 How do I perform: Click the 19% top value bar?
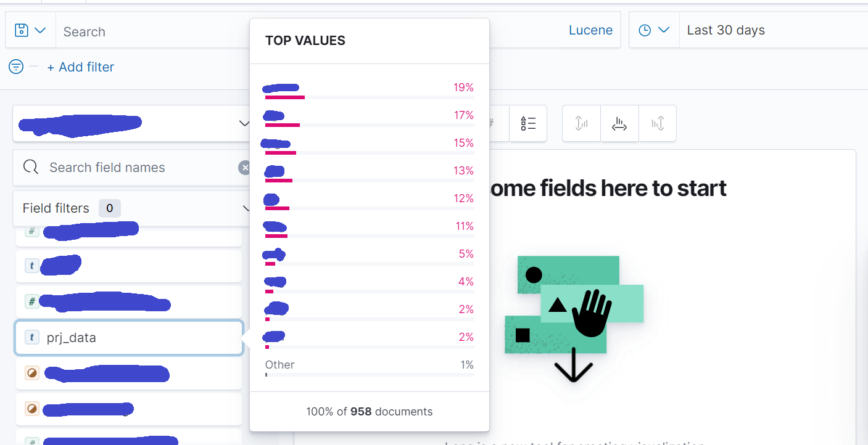(x=285, y=97)
